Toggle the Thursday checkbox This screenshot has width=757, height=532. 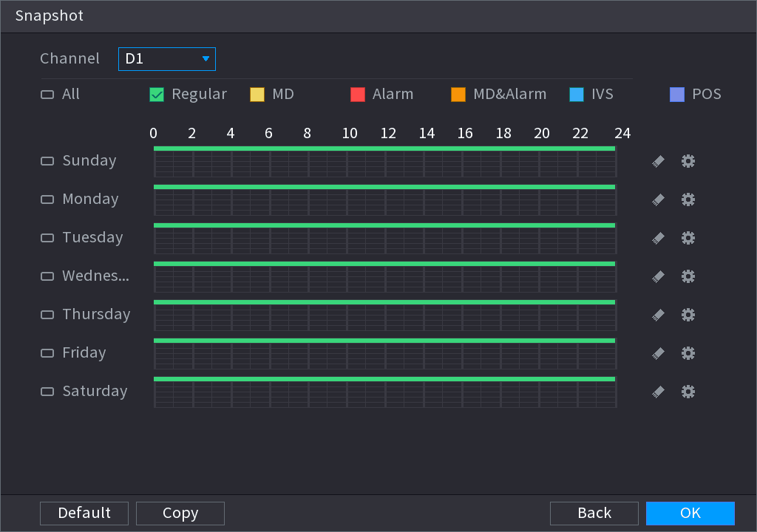[47, 315]
